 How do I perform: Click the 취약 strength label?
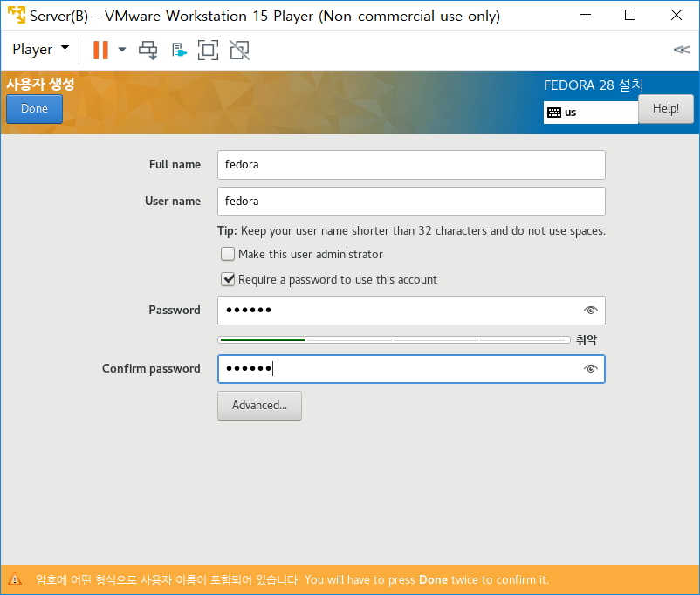coord(587,340)
